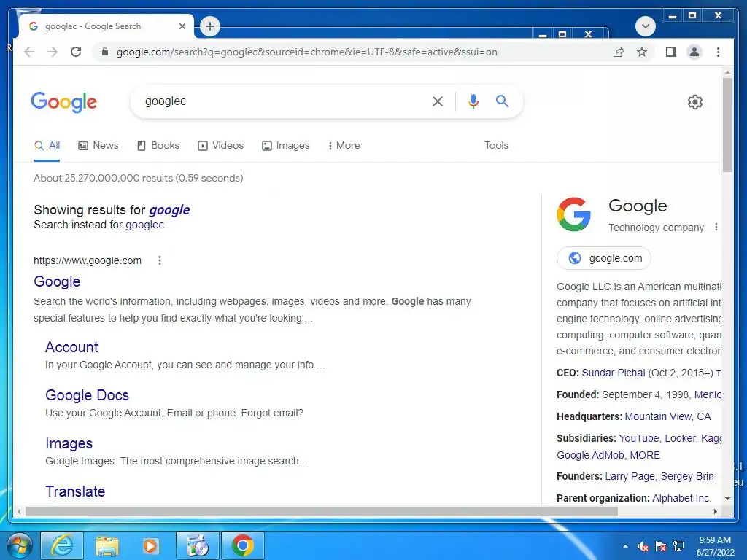Screen dimensions: 747x560
Task: Open options menu beside https://www.google.com result
Action: coord(160,260)
